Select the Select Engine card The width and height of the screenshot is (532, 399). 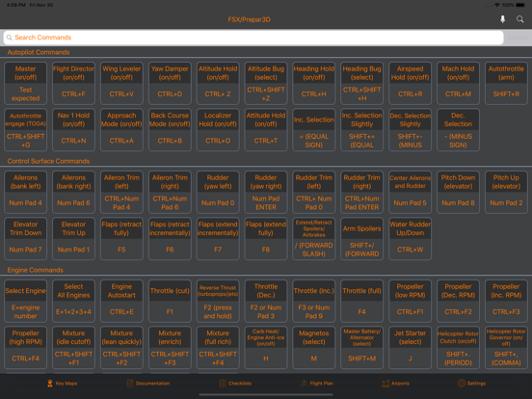tap(25, 301)
